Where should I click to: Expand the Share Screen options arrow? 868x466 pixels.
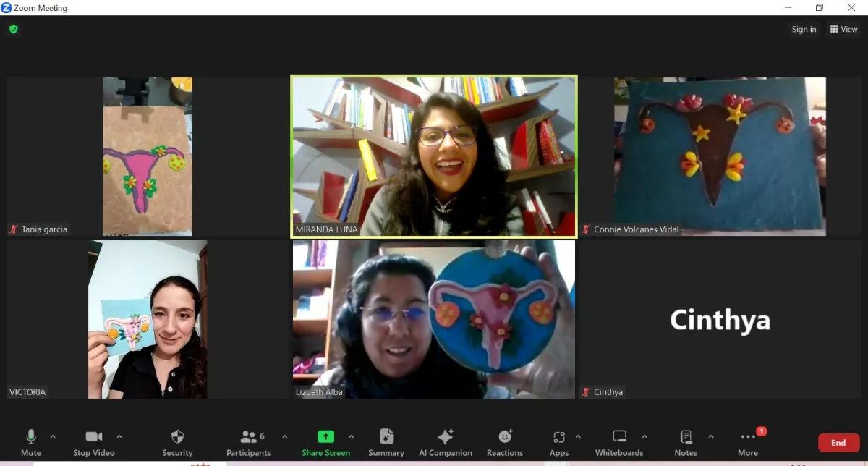[x=351, y=436]
